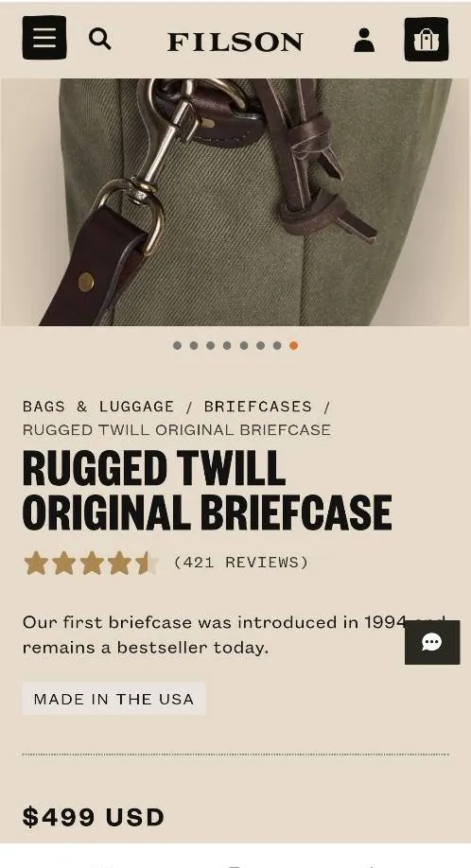Select the fourth image carousel dot
This screenshot has width=471, height=868.
tap(227, 345)
